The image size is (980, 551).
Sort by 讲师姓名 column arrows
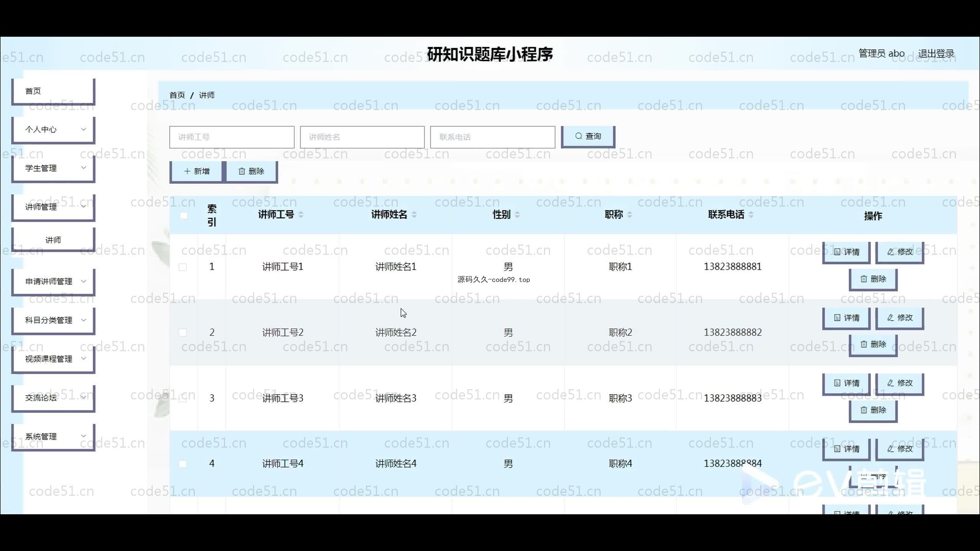click(x=414, y=215)
